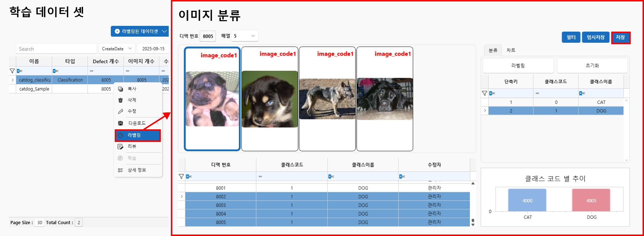Image resolution: width=644 pixels, height=236 pixels.
Task: Click the plus icon in 라벨링된 데이터셋 button
Action: coord(117,32)
